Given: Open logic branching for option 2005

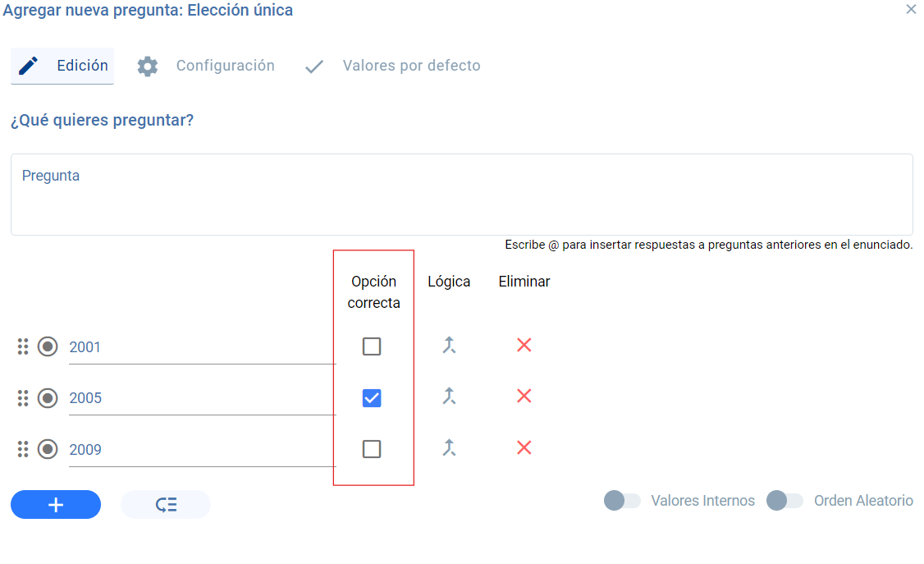Looking at the screenshot, I should (x=449, y=396).
